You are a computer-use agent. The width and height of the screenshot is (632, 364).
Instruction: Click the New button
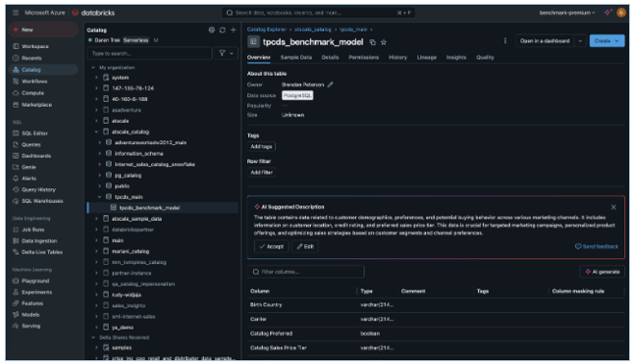[43, 29]
